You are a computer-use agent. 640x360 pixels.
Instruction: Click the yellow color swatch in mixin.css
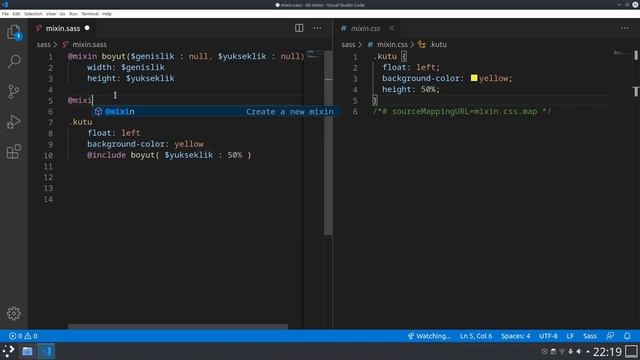(474, 78)
